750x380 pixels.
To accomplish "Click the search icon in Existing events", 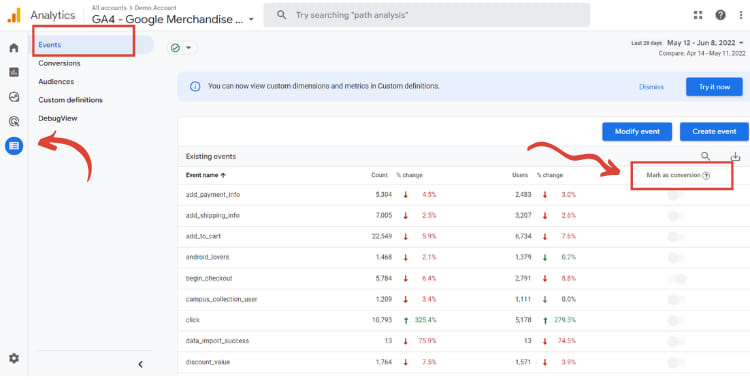I will (705, 156).
